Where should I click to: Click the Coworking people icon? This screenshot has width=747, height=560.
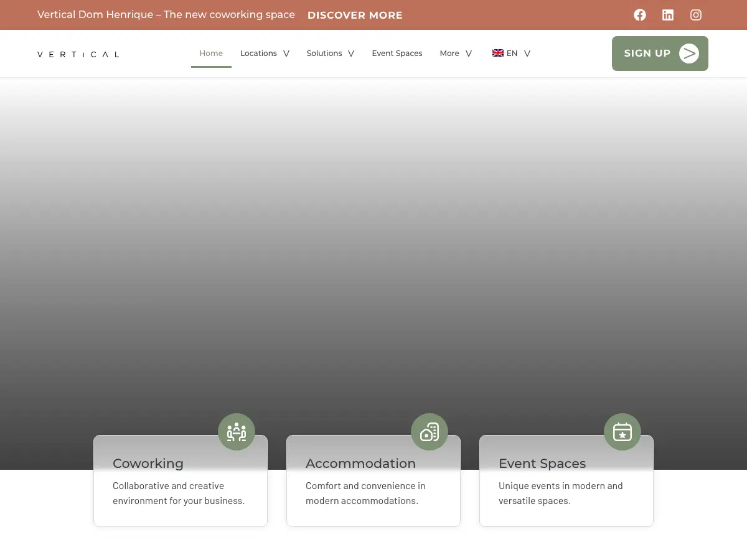tap(237, 432)
